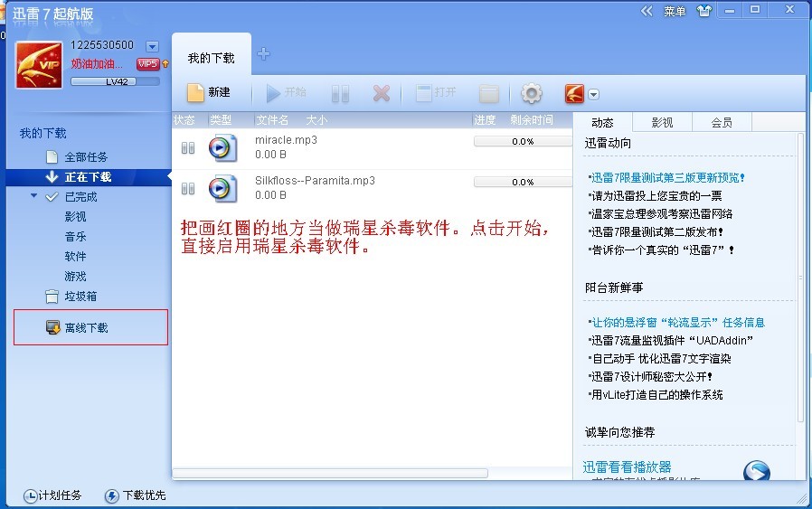Click the progress bar of Silkfloss--Paramita.mp3

click(x=523, y=182)
